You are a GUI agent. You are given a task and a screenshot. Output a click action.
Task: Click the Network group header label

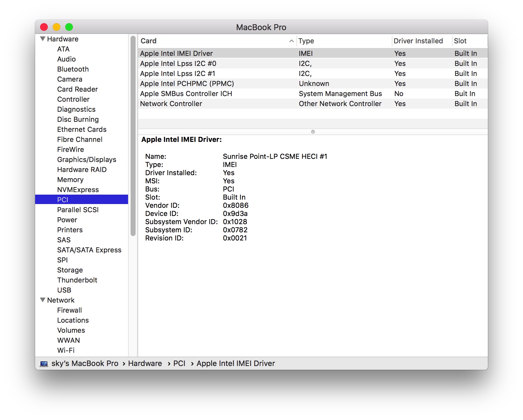(x=61, y=300)
